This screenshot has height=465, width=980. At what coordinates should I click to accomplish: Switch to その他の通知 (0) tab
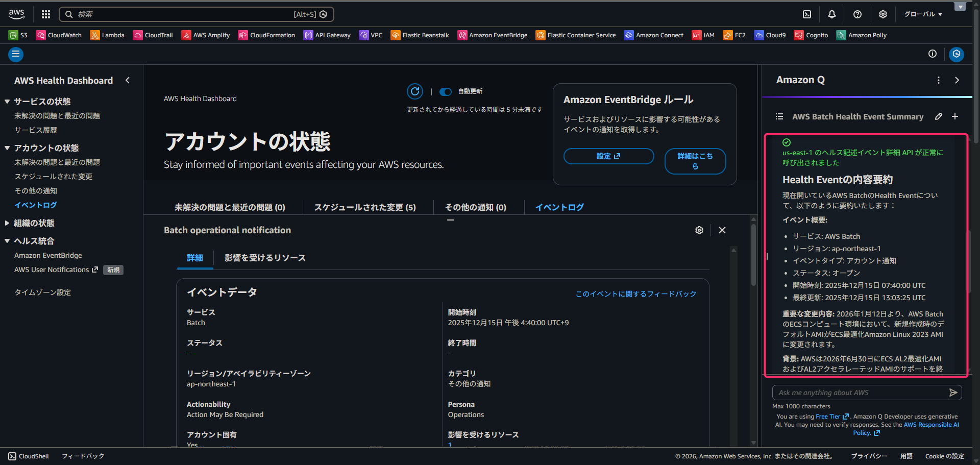click(476, 207)
